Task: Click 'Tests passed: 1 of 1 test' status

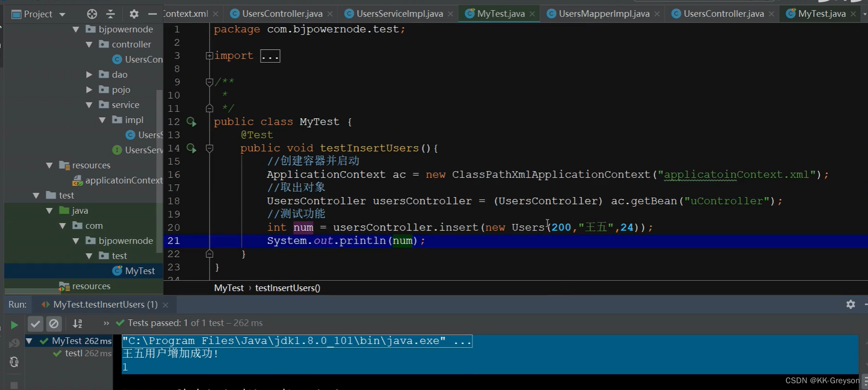Action: pyautogui.click(x=176, y=323)
